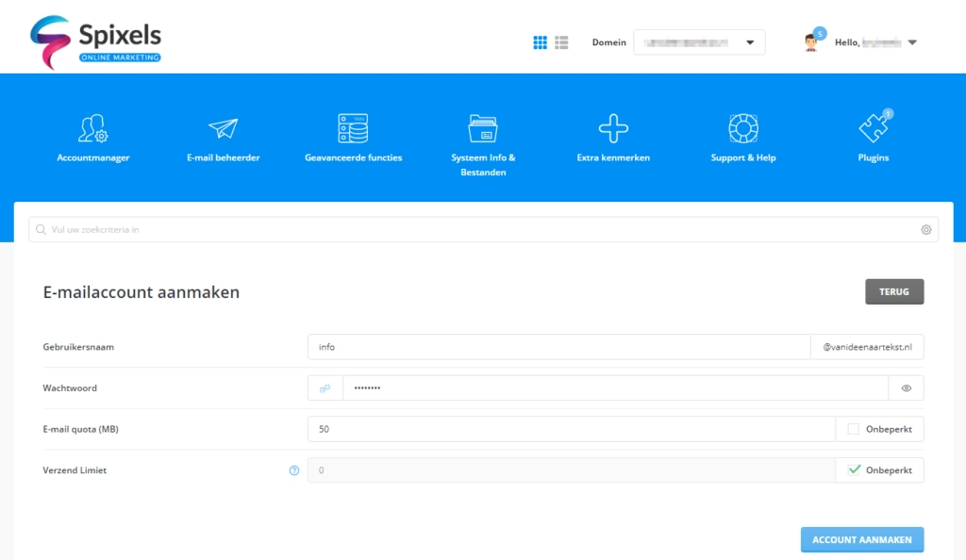The height and width of the screenshot is (560, 966).
Task: Focus the E-mail quota (MB) field
Action: pos(572,429)
